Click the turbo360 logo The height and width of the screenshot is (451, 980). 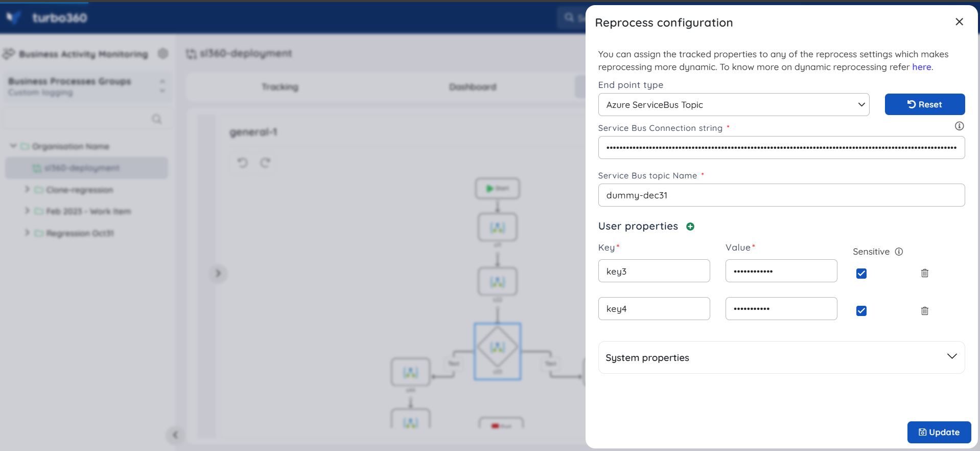[x=47, y=18]
